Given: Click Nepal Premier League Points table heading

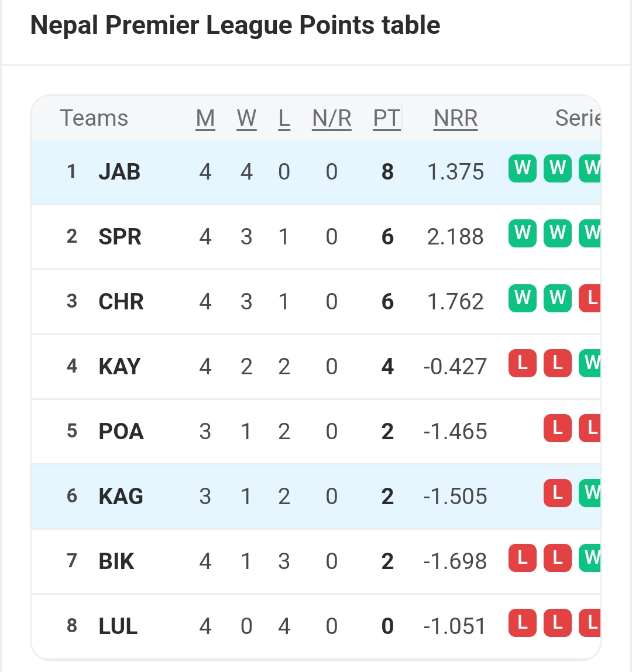Looking at the screenshot, I should 235,26.
